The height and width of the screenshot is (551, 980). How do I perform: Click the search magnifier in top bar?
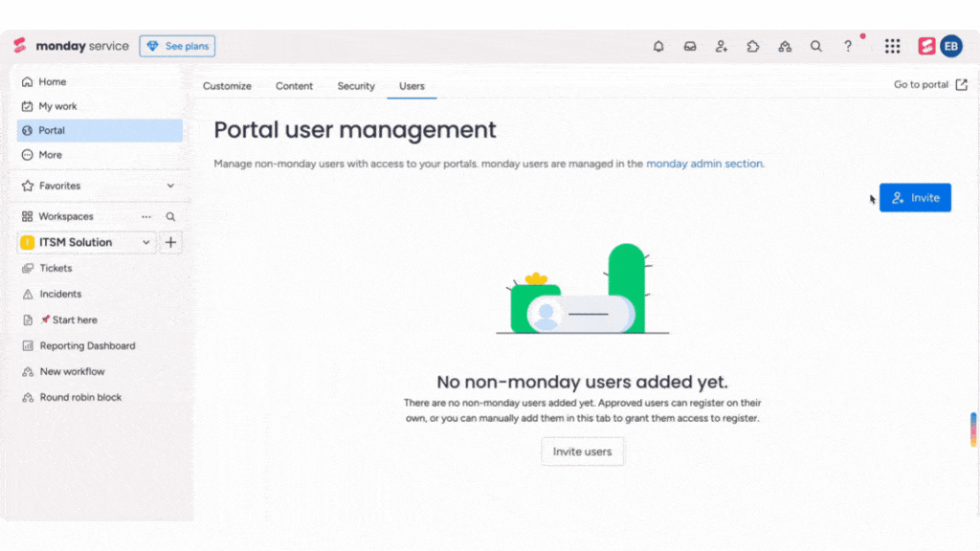coord(816,46)
